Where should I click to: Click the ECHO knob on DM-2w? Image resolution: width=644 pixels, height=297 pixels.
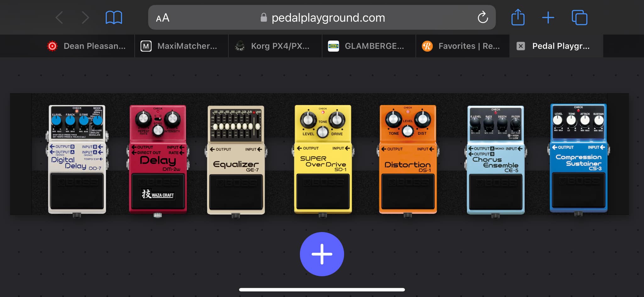[158, 130]
